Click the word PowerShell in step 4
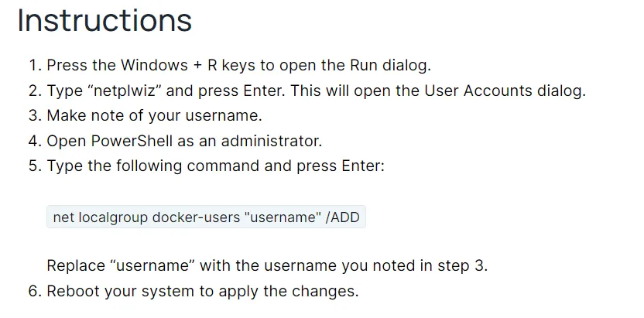The height and width of the screenshot is (318, 644). click(x=132, y=141)
